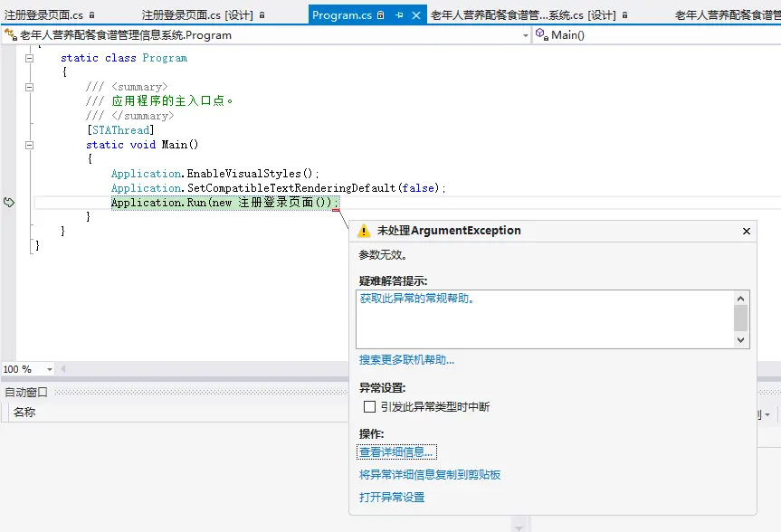781x532 pixels.
Task: Click the lock icon on 注册登录页面.cs [设计] tab
Action: pyautogui.click(x=262, y=15)
